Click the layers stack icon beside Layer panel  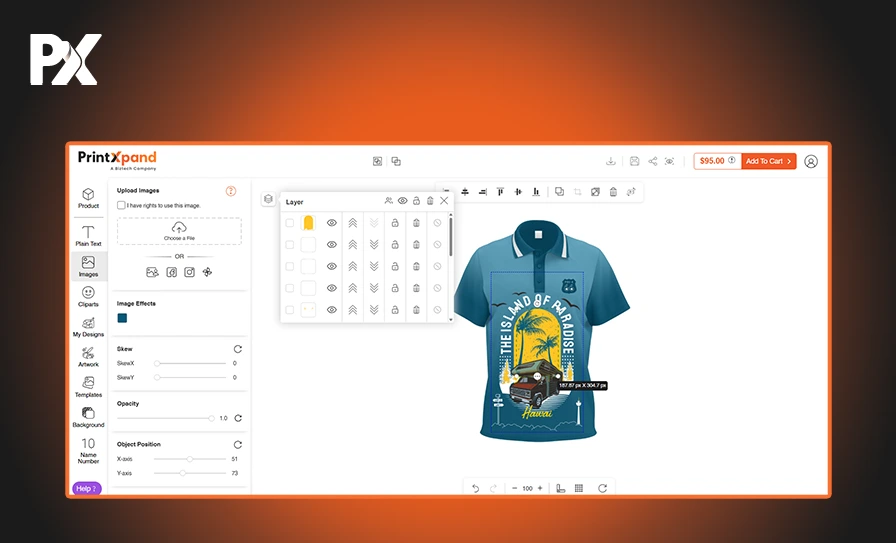click(268, 199)
